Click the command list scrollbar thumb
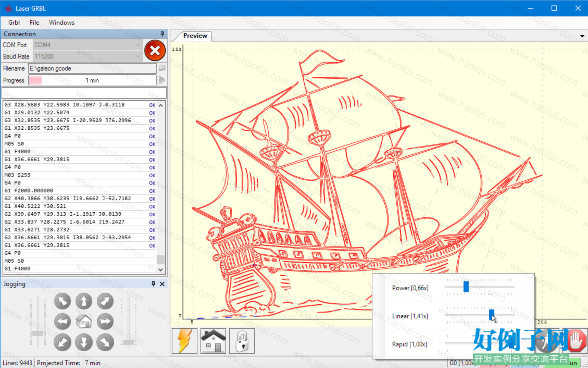 [x=161, y=259]
